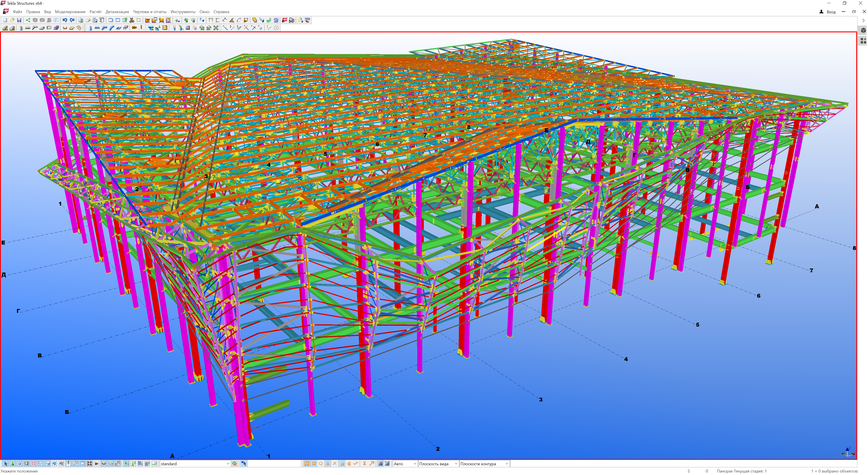Image resolution: width=868 pixels, height=475 pixels.
Task: Toggle snap to circle centers switch
Action: 321,463
